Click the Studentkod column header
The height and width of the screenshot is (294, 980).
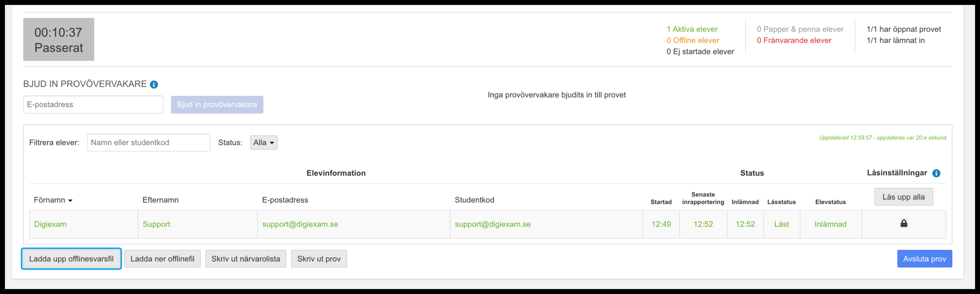click(x=474, y=200)
